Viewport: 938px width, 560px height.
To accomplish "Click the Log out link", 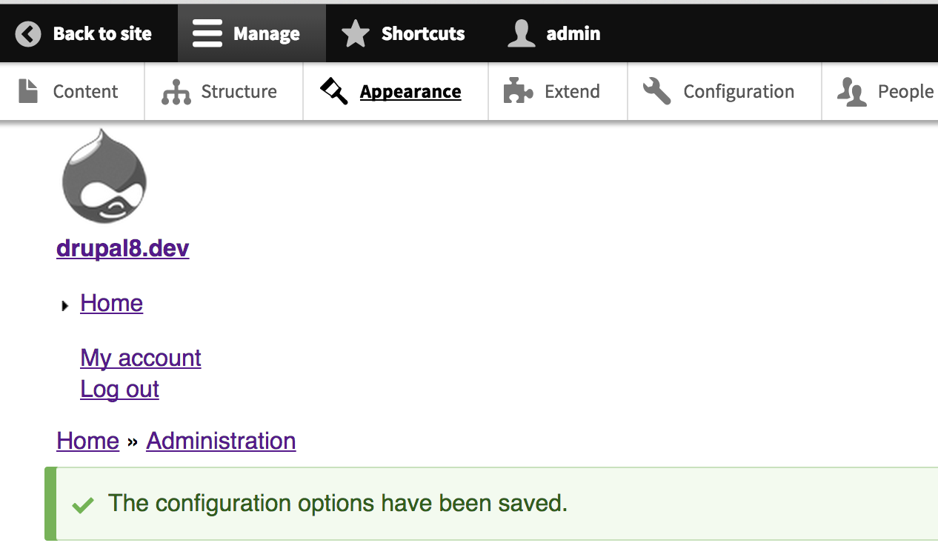I will 119,388.
